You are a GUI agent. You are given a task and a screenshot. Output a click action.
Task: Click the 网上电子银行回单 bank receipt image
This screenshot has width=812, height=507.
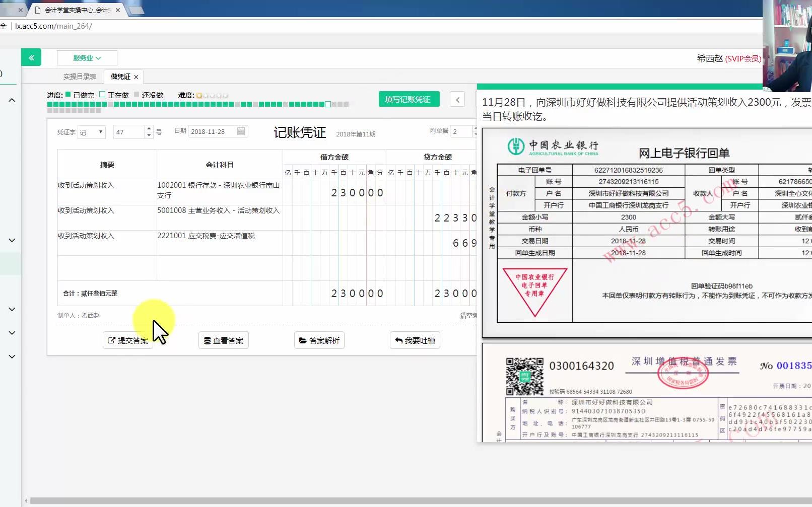[x=647, y=233]
